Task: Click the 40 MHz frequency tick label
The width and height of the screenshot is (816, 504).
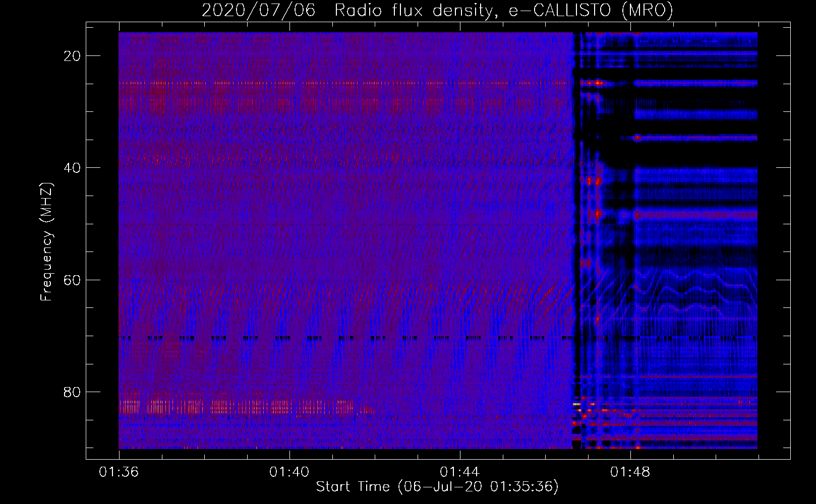Action: (x=73, y=168)
